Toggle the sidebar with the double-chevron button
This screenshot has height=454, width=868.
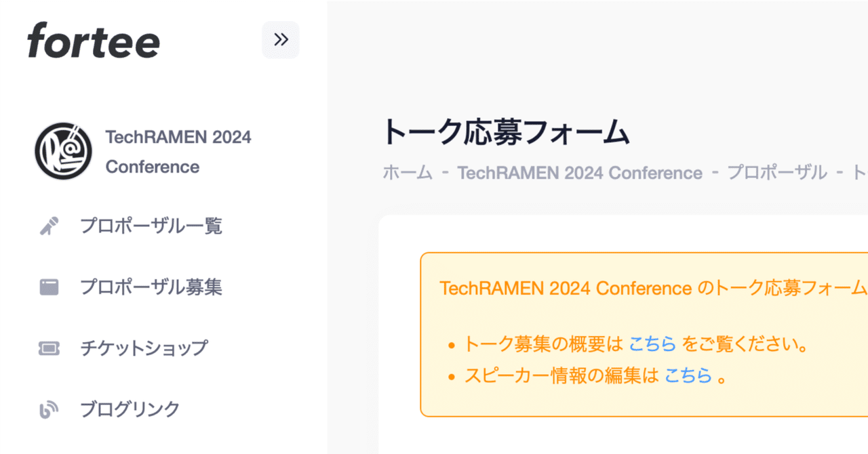click(281, 40)
